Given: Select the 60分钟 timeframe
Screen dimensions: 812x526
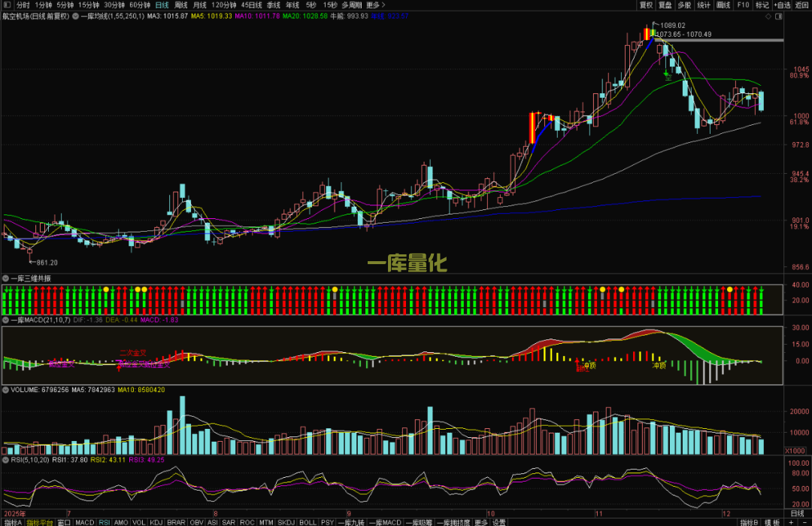Looking at the screenshot, I should point(140,5).
